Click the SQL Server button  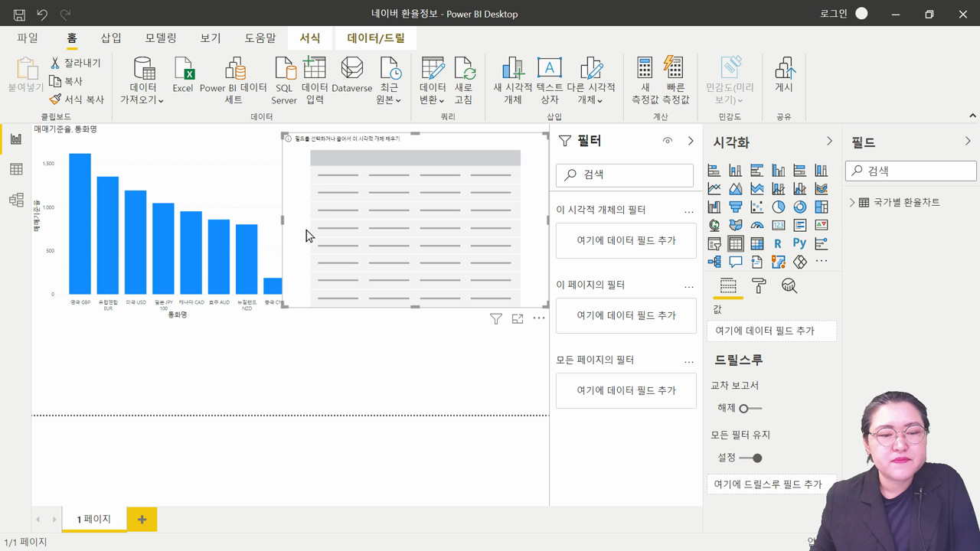click(284, 80)
